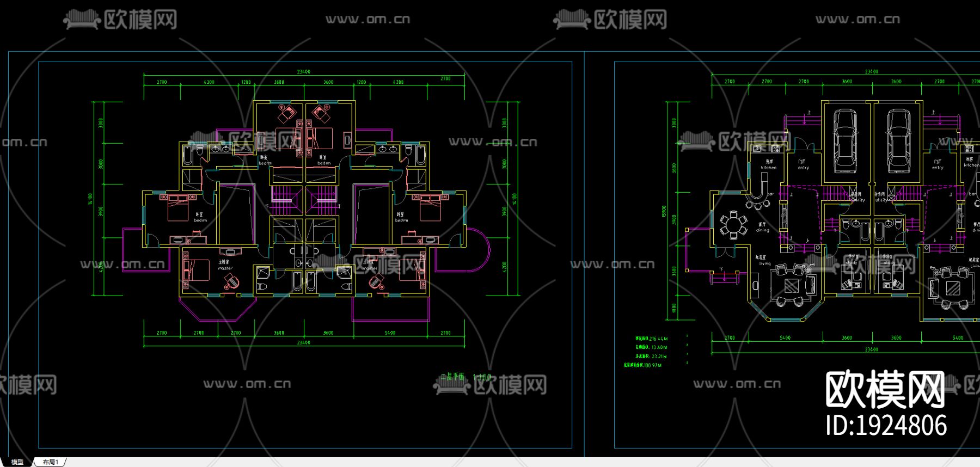Select the living room sofa set

click(793, 286)
